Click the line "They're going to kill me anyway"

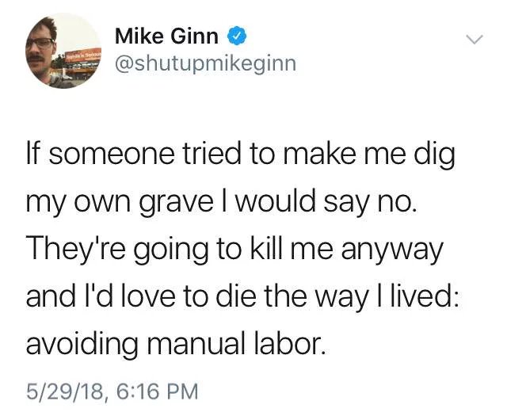pyautogui.click(x=234, y=250)
